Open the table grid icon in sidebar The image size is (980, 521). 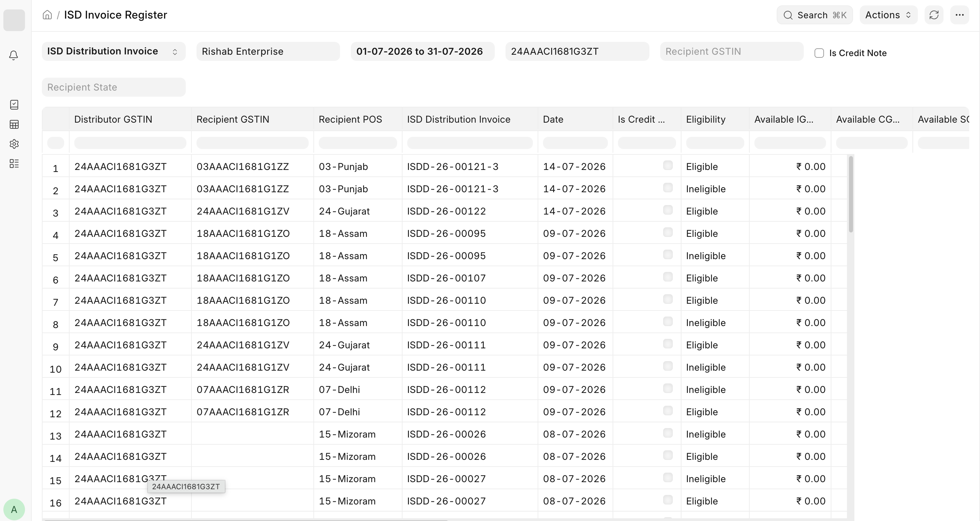pyautogui.click(x=14, y=124)
